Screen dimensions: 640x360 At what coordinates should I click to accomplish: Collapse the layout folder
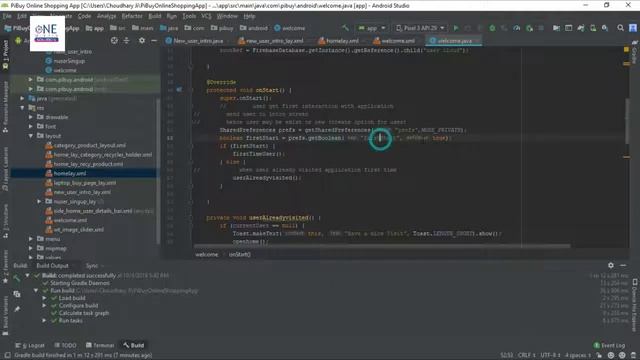(x=31, y=136)
